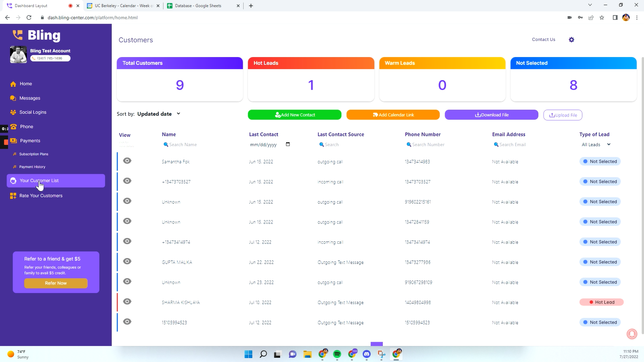644x362 pixels.
Task: Reload the page with browser refresh icon
Action: click(x=29, y=17)
